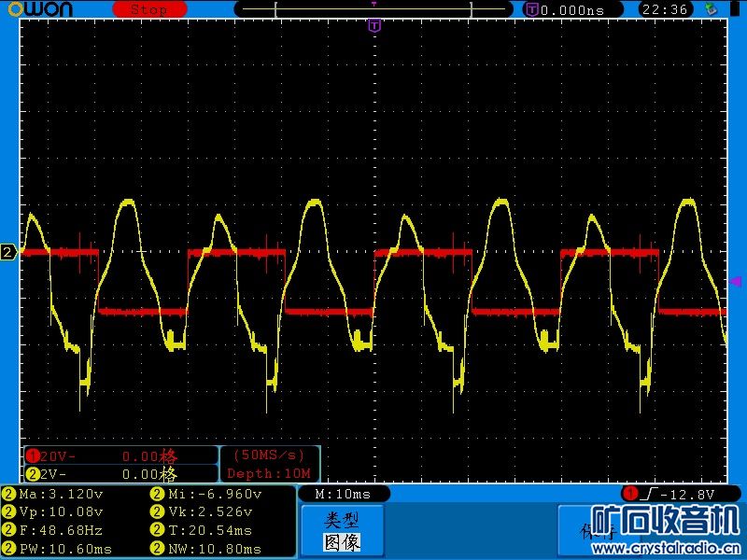Click the T:20.54ms period measurement
This screenshot has width=747, height=560.
(202, 530)
